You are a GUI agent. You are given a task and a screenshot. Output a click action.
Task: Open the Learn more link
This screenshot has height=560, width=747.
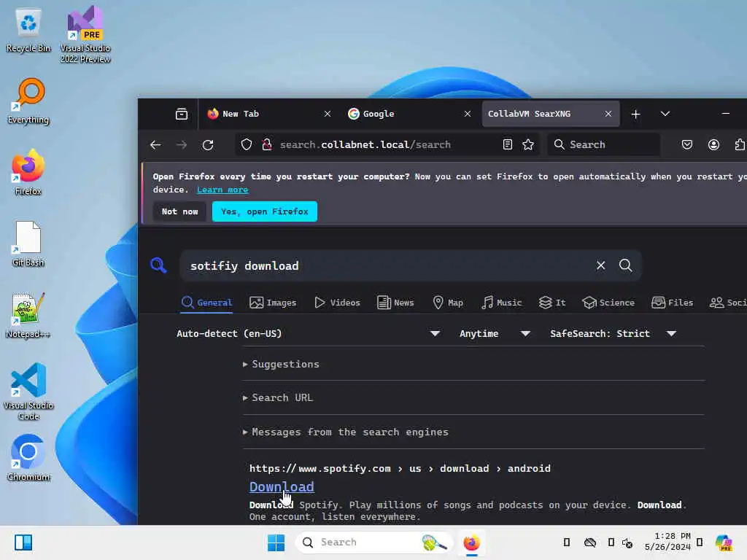click(x=222, y=190)
